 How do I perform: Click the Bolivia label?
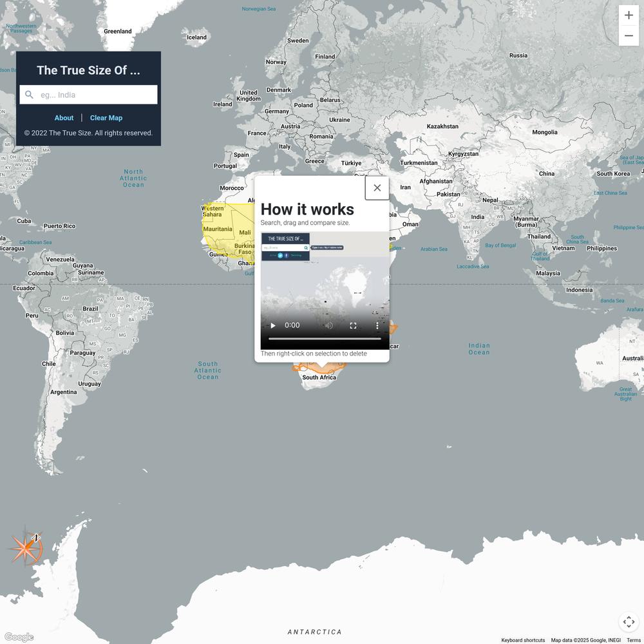[65, 333]
